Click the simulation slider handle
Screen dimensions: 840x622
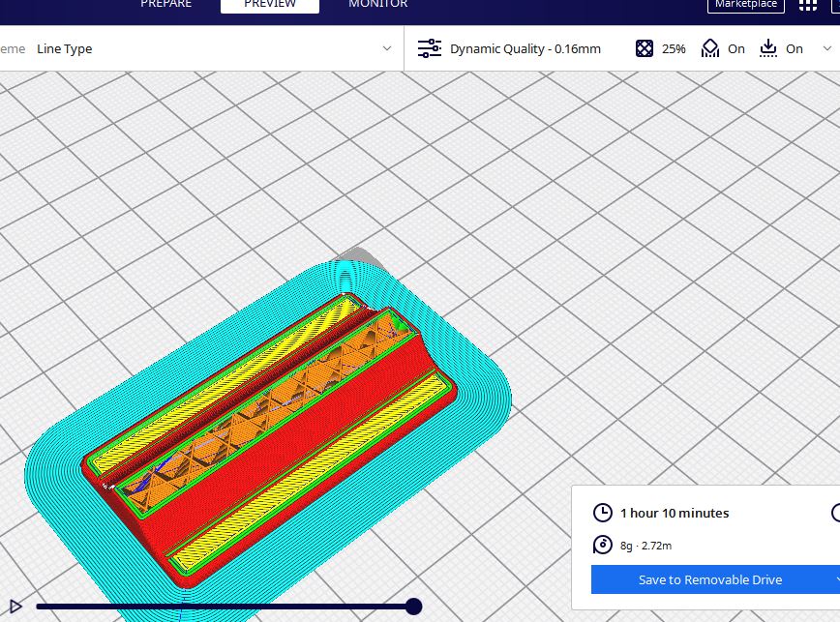(413, 607)
